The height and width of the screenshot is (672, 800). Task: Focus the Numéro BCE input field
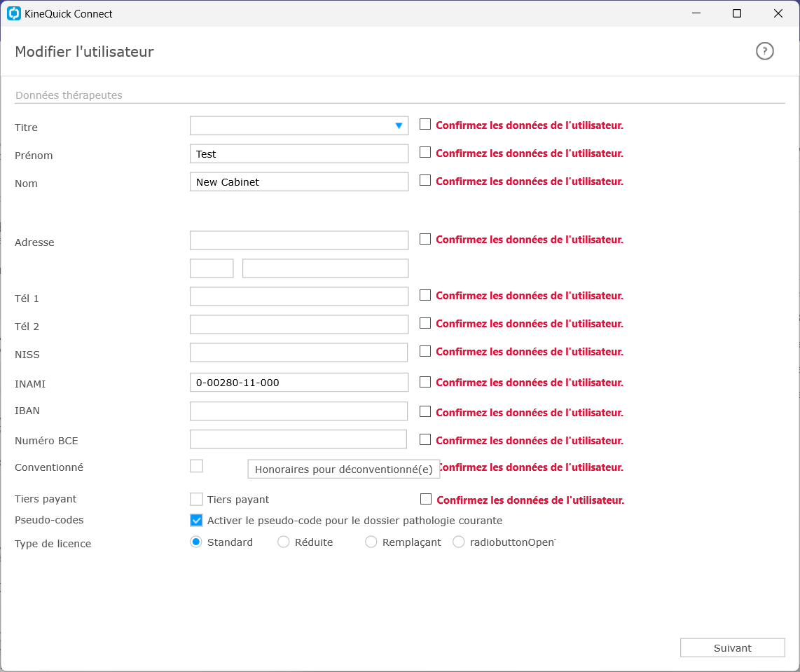[298, 439]
